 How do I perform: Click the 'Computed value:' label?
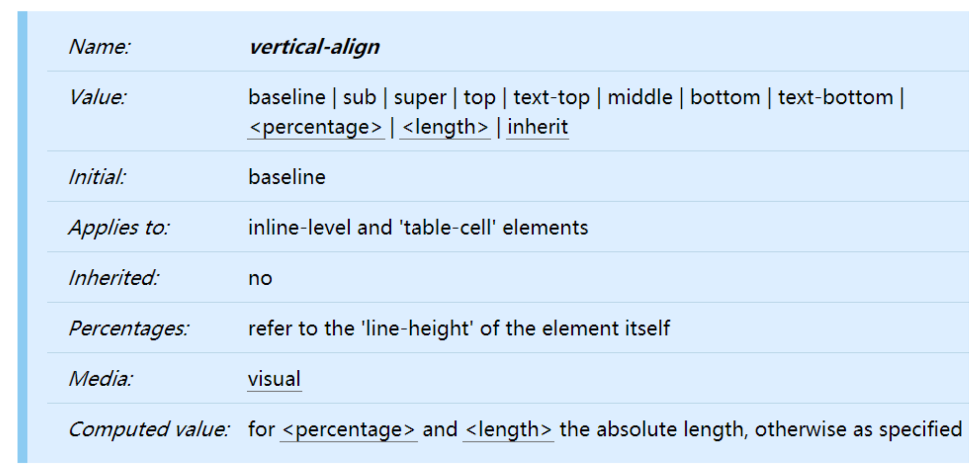tap(149, 430)
